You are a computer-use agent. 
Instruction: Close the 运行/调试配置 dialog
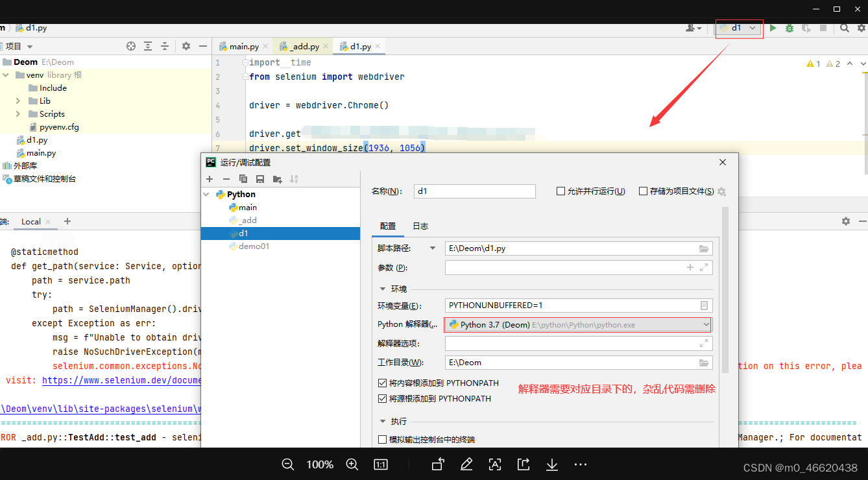[723, 162]
